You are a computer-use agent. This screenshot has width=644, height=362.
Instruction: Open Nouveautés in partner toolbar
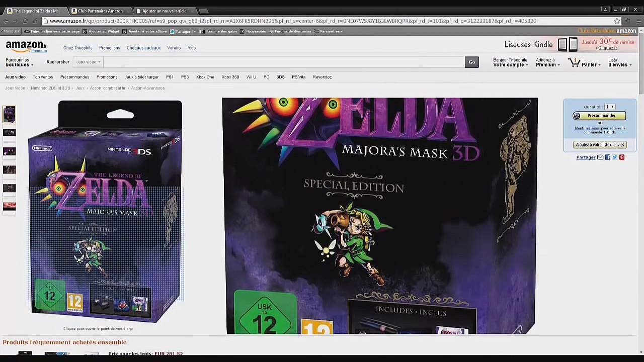(253, 31)
